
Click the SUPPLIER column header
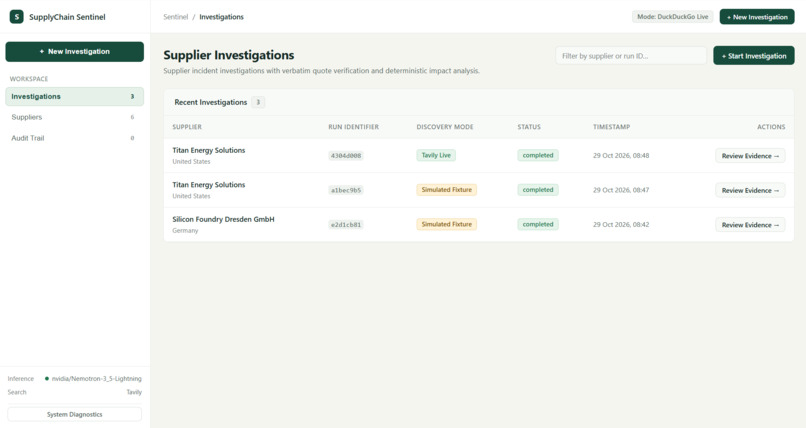pos(187,127)
